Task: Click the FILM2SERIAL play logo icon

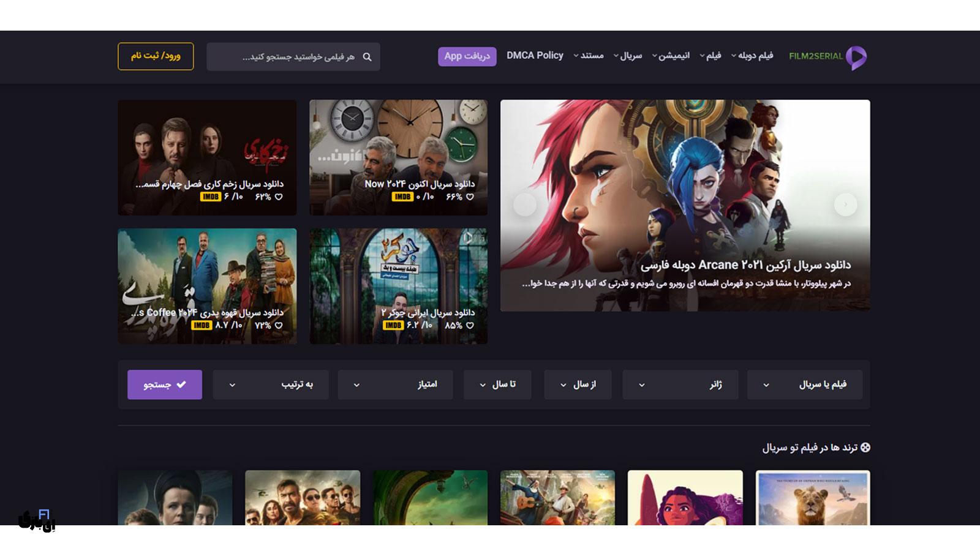Action: (x=856, y=58)
